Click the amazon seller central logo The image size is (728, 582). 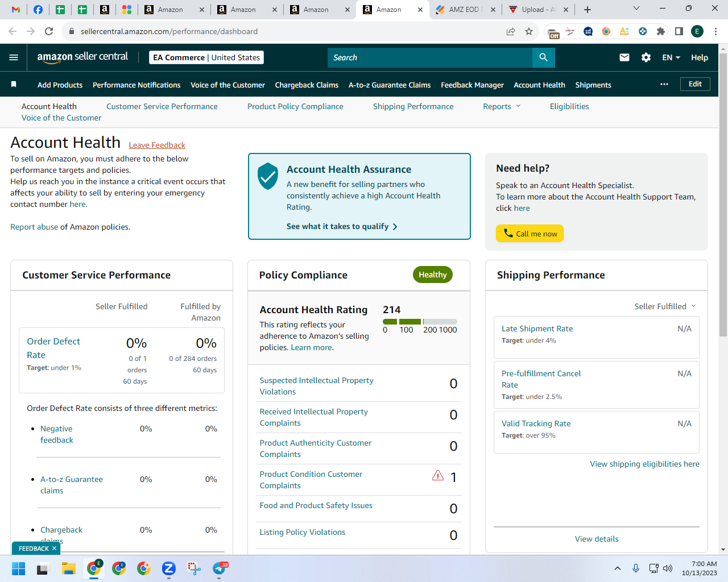pos(82,57)
